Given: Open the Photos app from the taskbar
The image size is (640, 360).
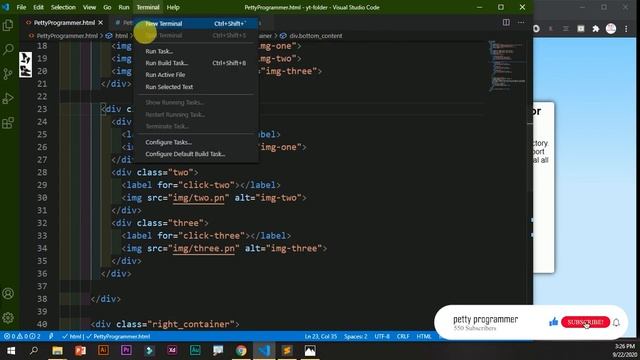Looking at the screenshot, I should tap(310, 351).
